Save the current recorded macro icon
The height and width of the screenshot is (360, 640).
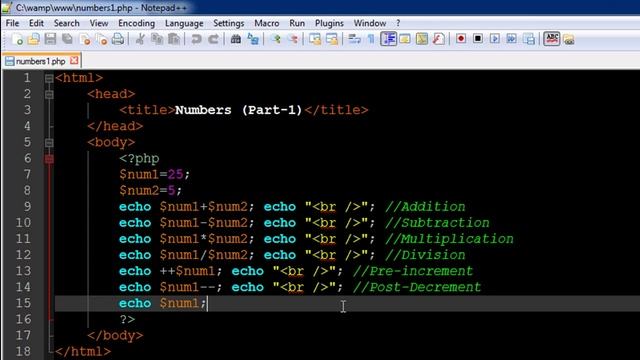point(529,39)
